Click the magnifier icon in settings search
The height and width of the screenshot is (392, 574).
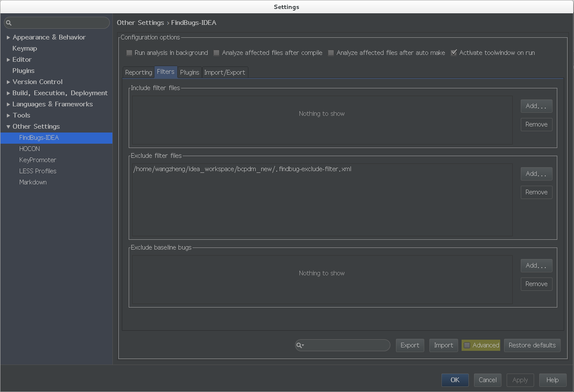point(9,23)
